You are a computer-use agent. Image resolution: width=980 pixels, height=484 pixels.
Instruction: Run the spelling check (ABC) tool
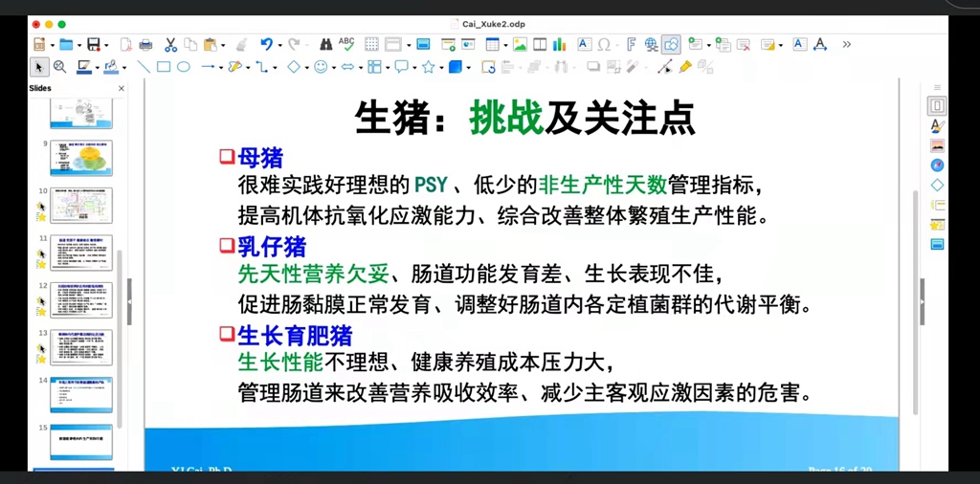tap(346, 44)
